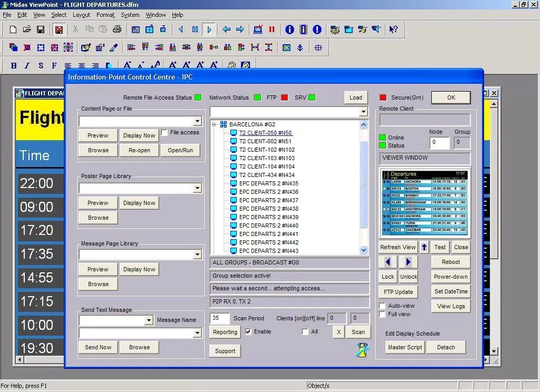Expand the Poster Page Library dropdown
The width and height of the screenshot is (540, 392).
[x=197, y=188]
